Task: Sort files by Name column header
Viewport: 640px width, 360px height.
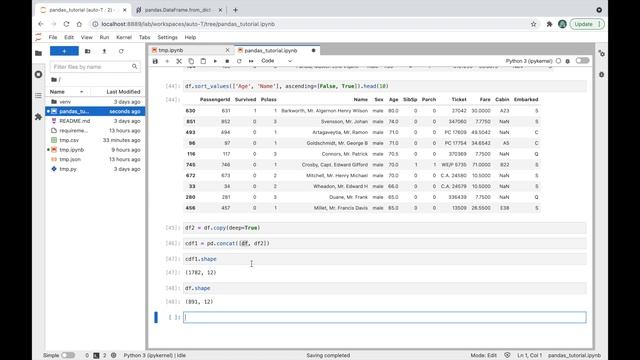Action: click(x=68, y=92)
